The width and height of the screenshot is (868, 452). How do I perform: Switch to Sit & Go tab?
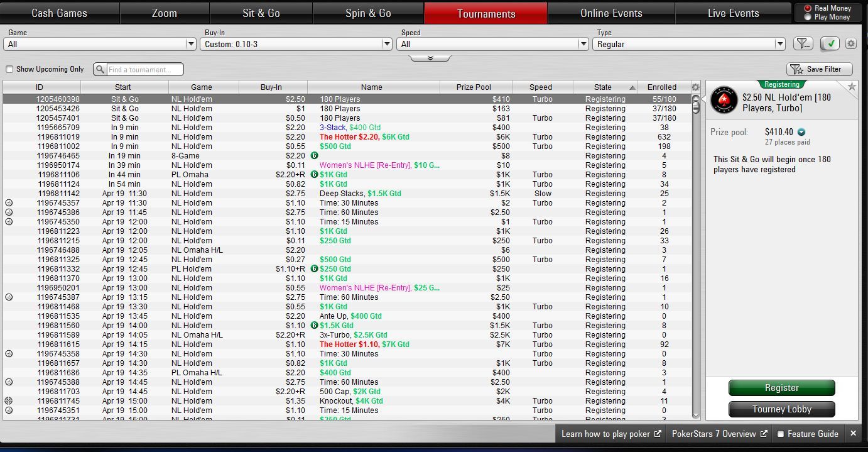(261, 13)
